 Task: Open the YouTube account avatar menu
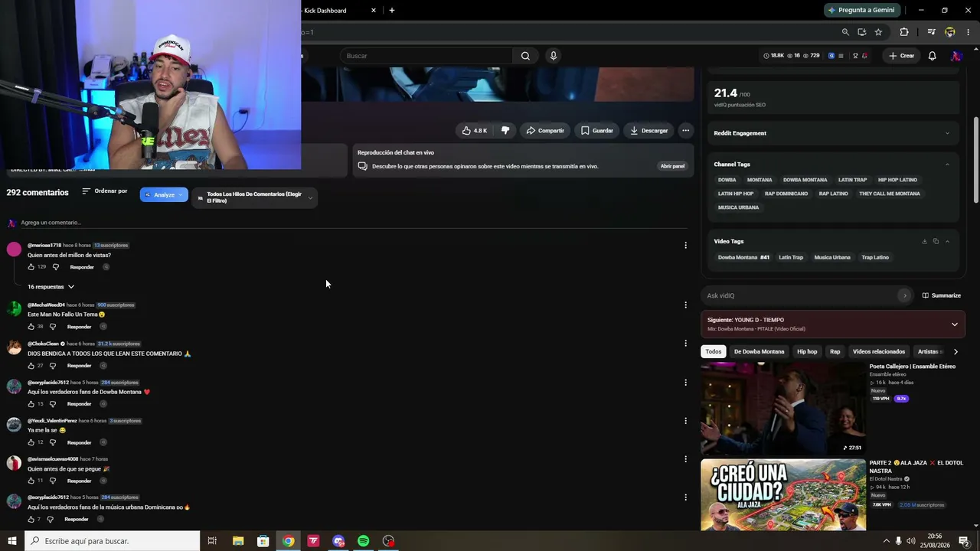pos(956,56)
